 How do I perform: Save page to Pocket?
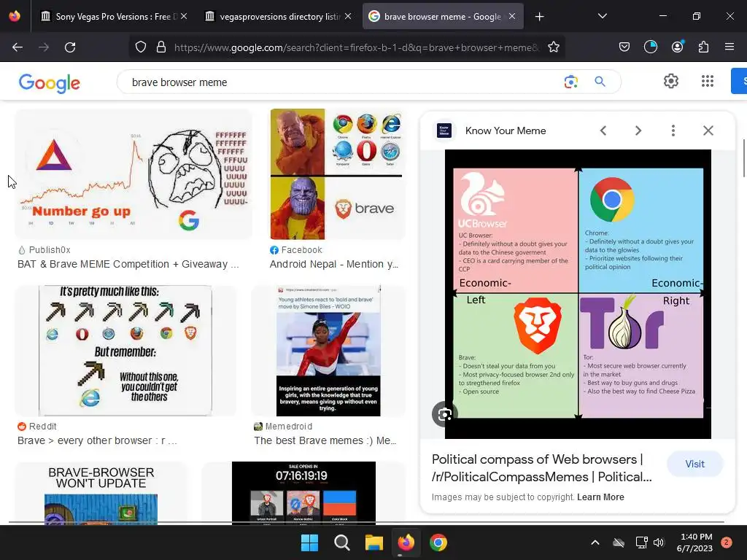(x=624, y=47)
